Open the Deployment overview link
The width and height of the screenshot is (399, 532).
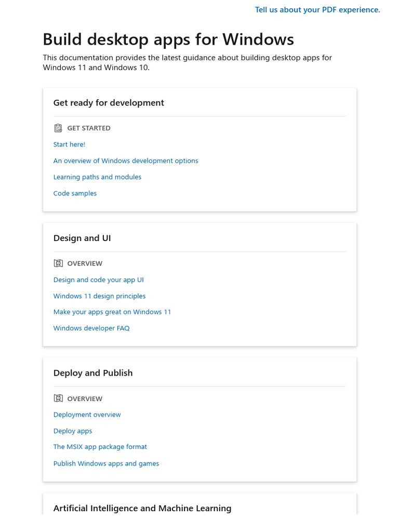87,415
